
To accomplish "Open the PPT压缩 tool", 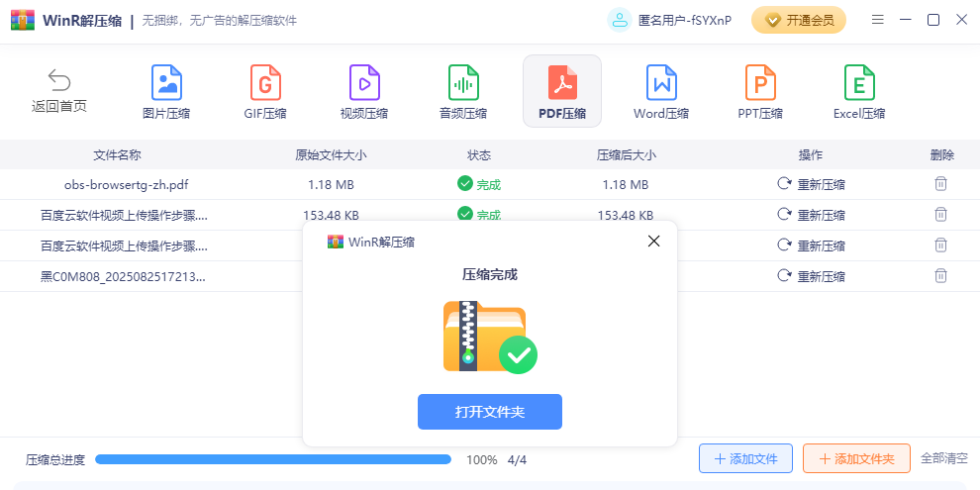I will pos(760,91).
